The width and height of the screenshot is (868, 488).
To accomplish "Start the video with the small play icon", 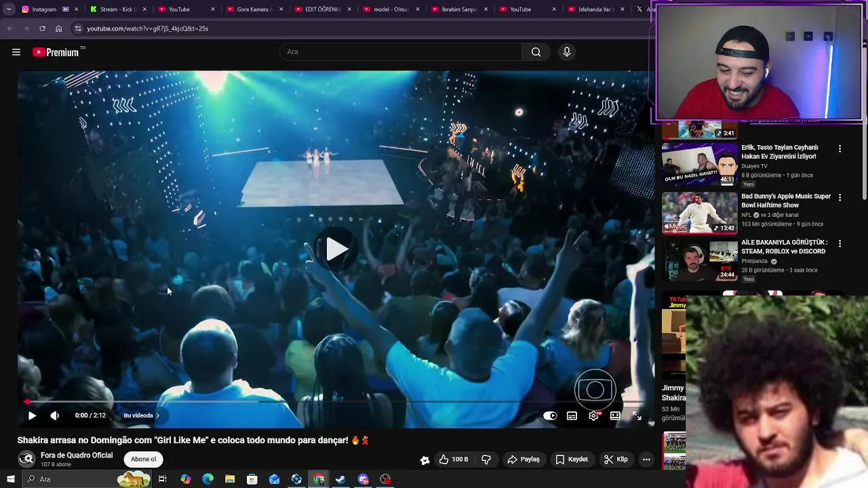I will click(x=32, y=415).
